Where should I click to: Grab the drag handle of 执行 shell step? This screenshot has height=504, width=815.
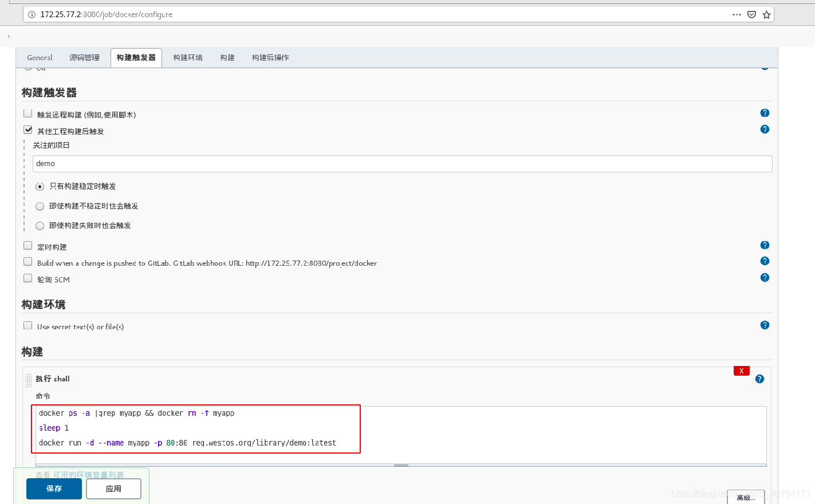click(x=29, y=381)
